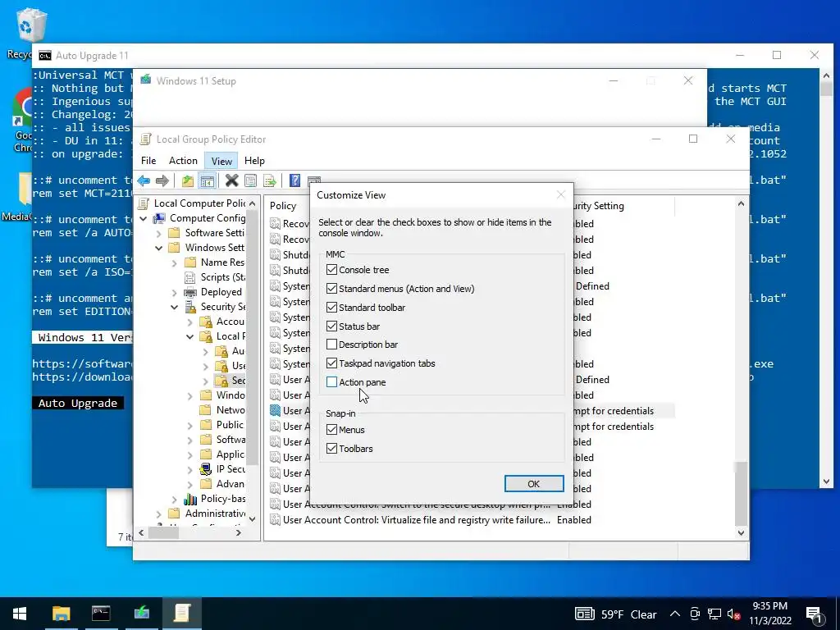Screen dimensions: 840x630
Task: Click the Deployed Printers icon
Action: point(190,292)
